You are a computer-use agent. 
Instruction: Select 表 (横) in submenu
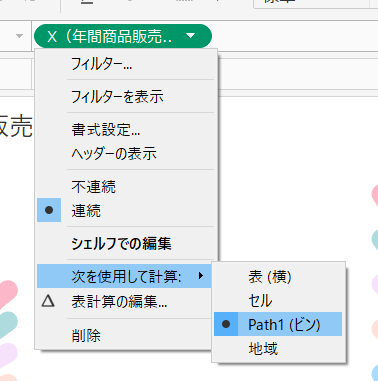pos(278,277)
